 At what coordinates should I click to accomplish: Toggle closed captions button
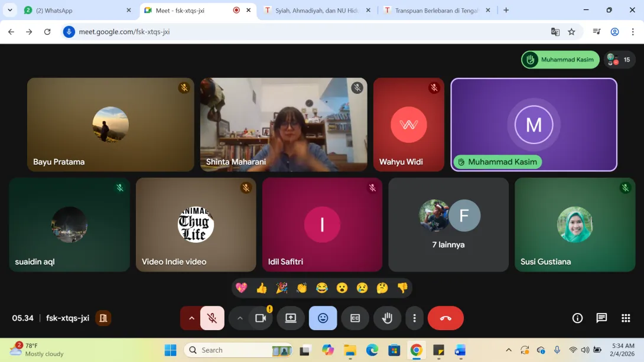pyautogui.click(x=355, y=318)
